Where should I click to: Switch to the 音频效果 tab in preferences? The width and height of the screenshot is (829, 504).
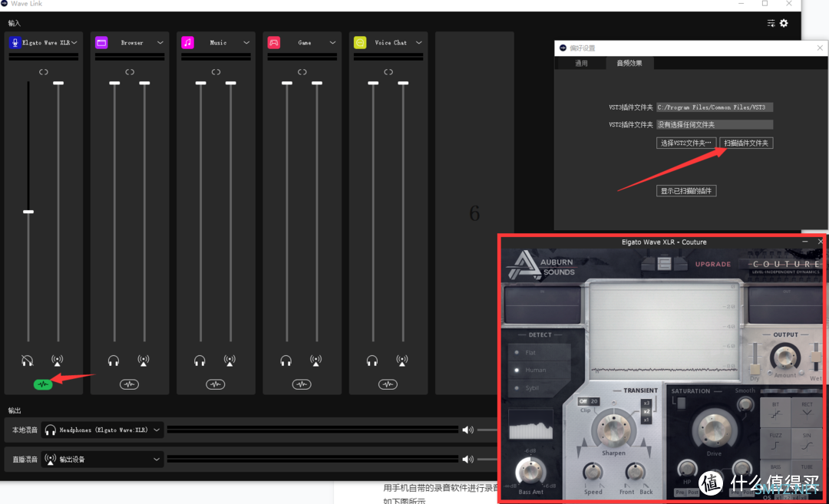click(x=629, y=64)
